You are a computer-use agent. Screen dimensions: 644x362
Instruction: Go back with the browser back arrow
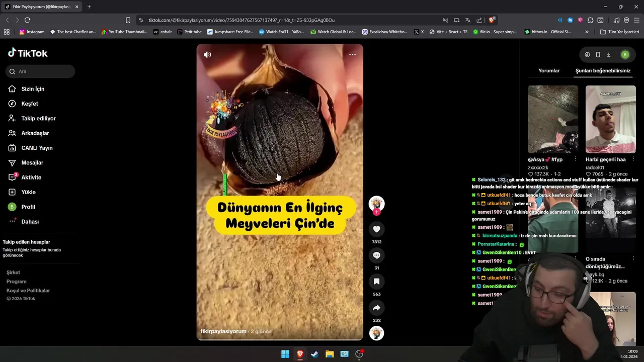(7, 20)
